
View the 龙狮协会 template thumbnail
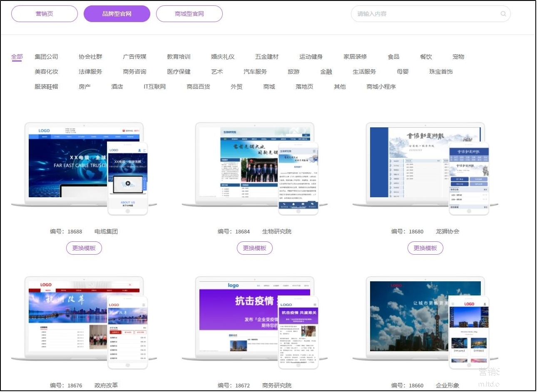pos(425,166)
